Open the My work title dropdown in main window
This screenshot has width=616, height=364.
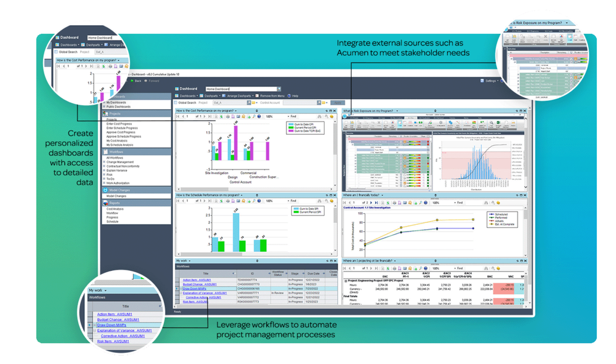(x=190, y=261)
